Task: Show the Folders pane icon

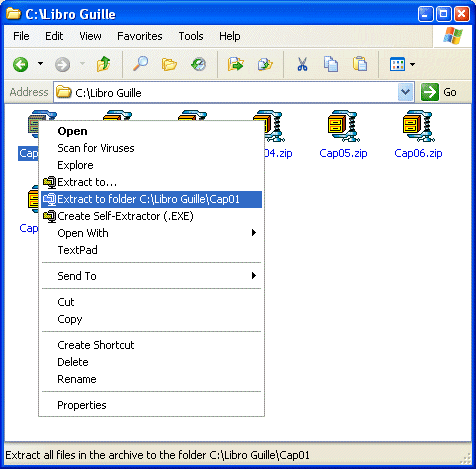Action: 169,64
